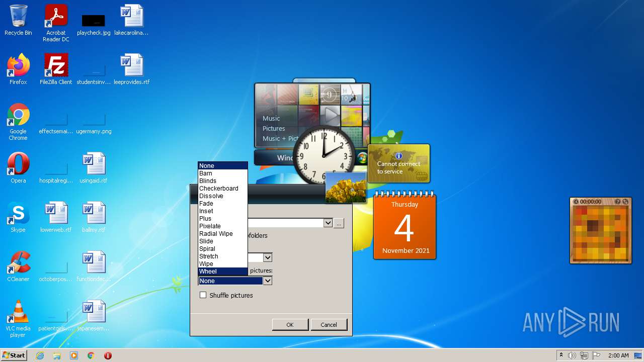Open the Action Center flag icon

[x=596, y=355]
